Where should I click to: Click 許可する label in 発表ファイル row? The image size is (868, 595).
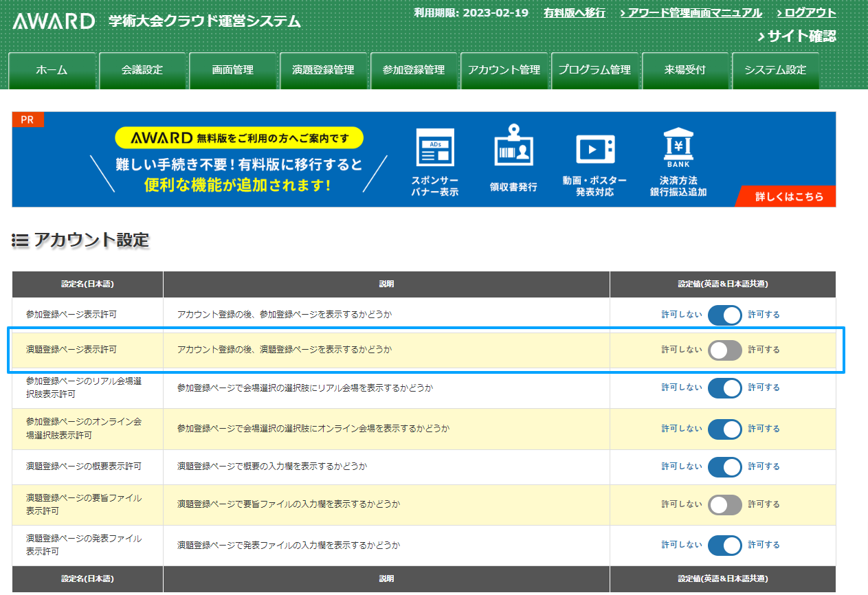pyautogui.click(x=764, y=545)
